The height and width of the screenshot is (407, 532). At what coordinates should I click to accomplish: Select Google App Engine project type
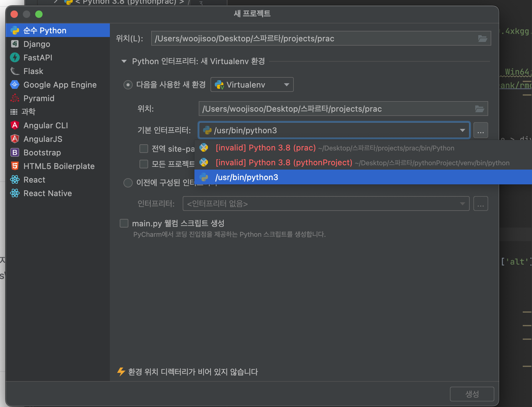[x=58, y=84]
